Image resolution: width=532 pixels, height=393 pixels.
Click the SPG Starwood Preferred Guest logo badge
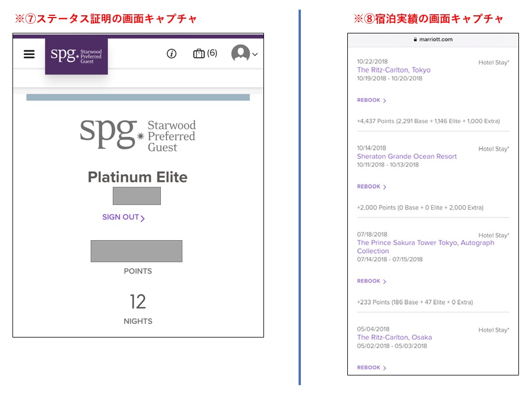tap(76, 56)
